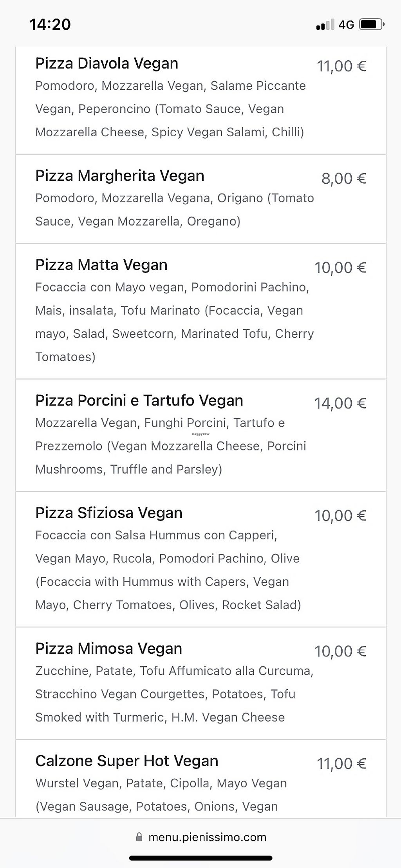Image resolution: width=401 pixels, height=868 pixels.
Task: Tap the 14,00 € Porcini price
Action: pos(340,403)
